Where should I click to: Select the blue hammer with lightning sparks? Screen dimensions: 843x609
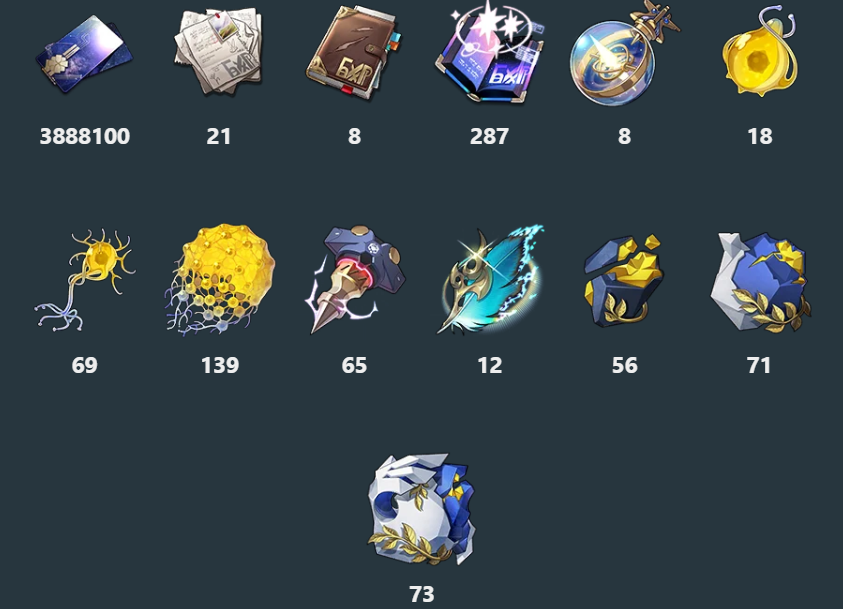pos(355,280)
